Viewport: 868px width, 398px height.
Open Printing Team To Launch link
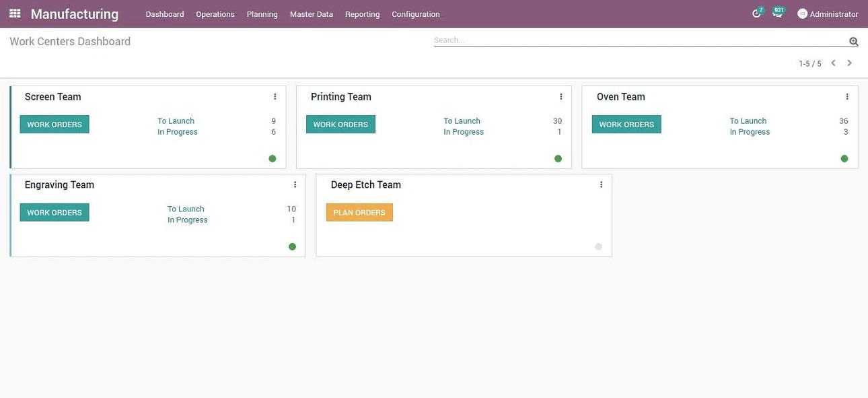[x=462, y=121]
